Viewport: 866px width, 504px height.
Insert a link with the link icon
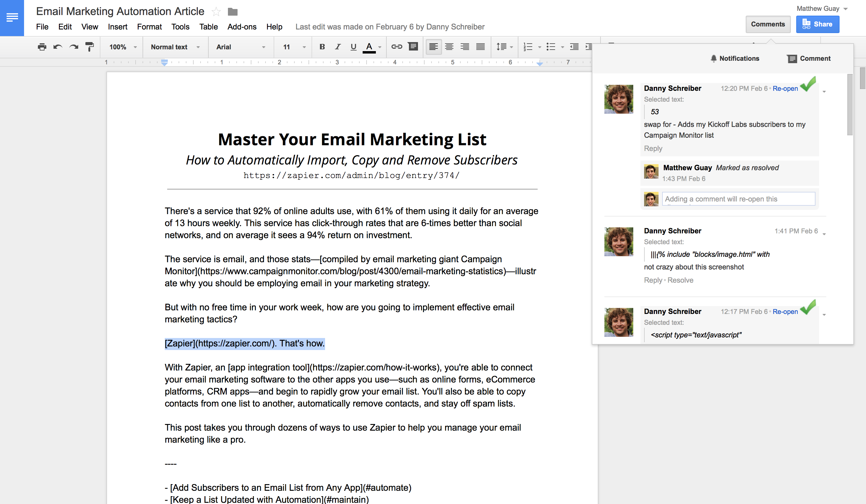tap(397, 47)
